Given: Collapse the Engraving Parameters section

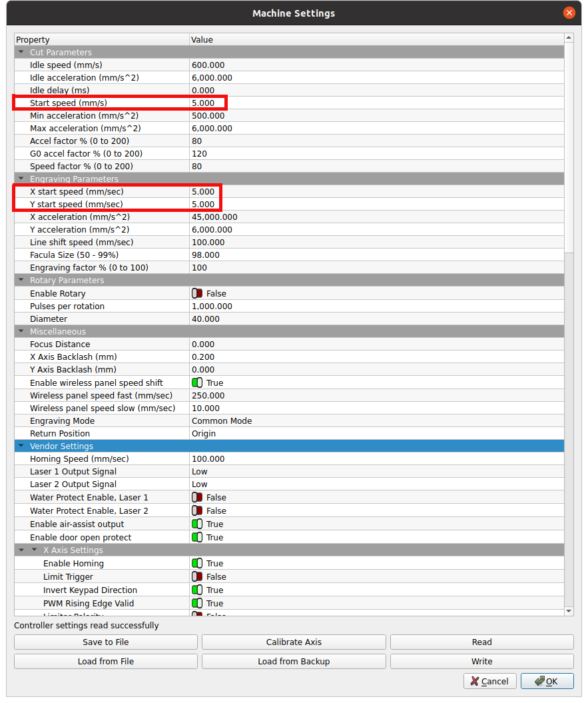Looking at the screenshot, I should click(x=21, y=179).
